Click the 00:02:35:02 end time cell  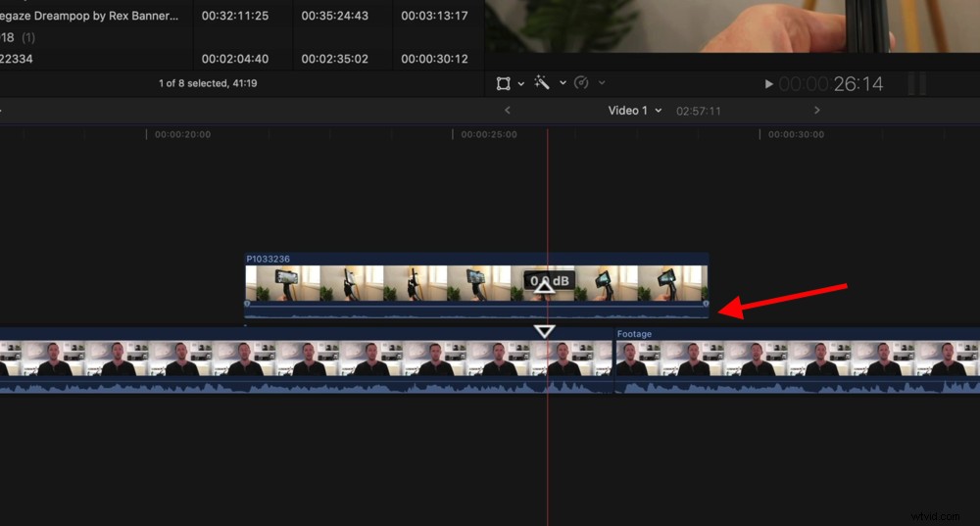click(335, 59)
